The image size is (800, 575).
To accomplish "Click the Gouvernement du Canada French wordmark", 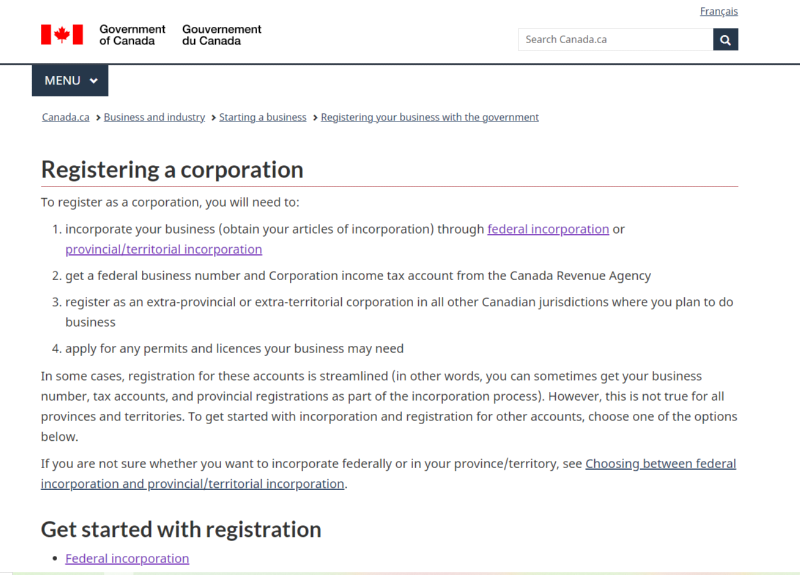I will pos(222,35).
